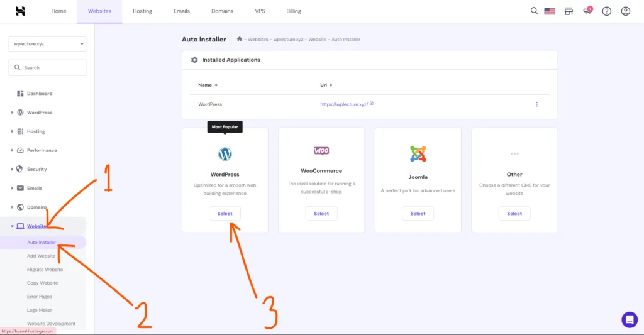The height and width of the screenshot is (335, 644).
Task: Open the search magnifier in top bar
Action: coord(534,11)
